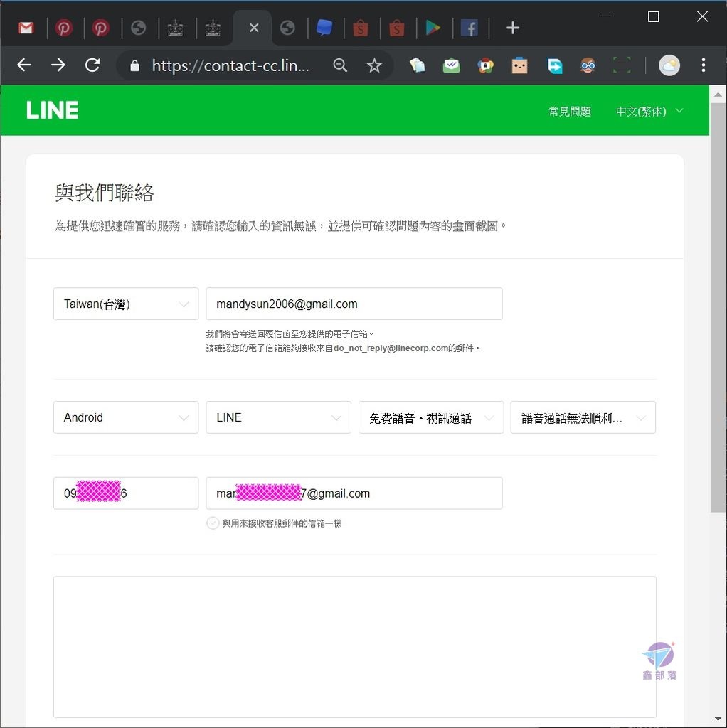Open the green envelope checkmark extension

pos(452,65)
